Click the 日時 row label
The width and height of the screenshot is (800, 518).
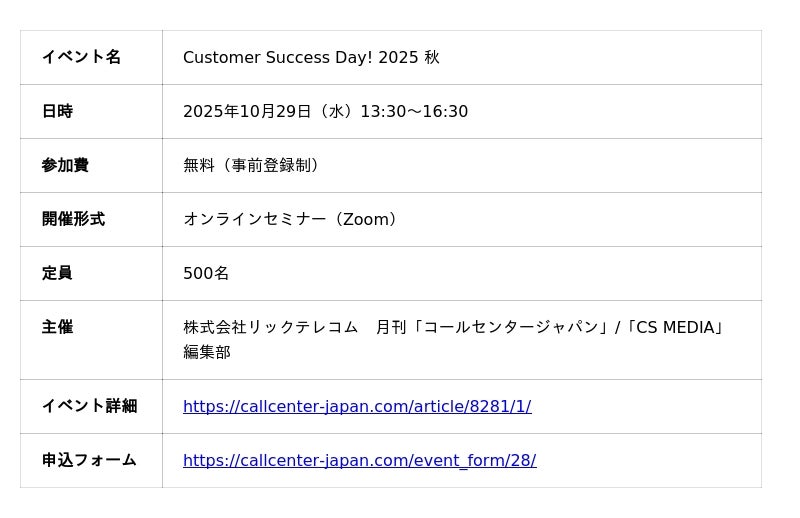[x=57, y=111]
